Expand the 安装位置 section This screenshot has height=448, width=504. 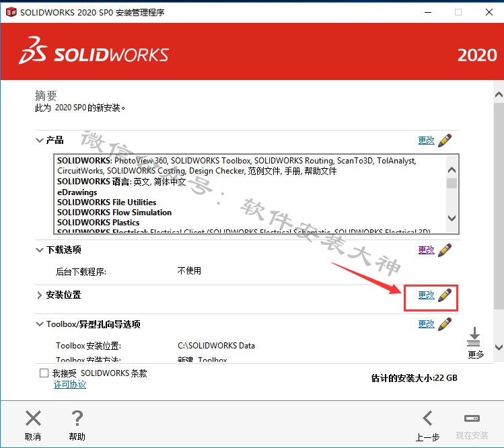tap(39, 295)
